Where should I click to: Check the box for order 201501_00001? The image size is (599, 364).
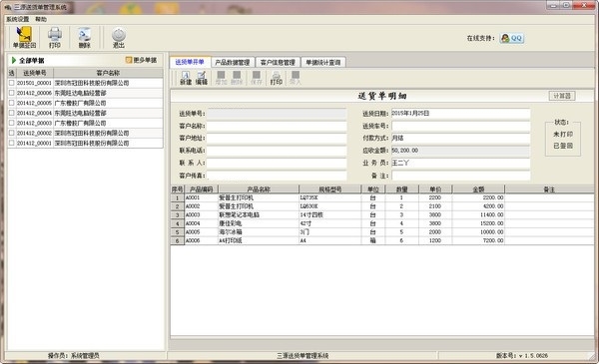(11, 83)
